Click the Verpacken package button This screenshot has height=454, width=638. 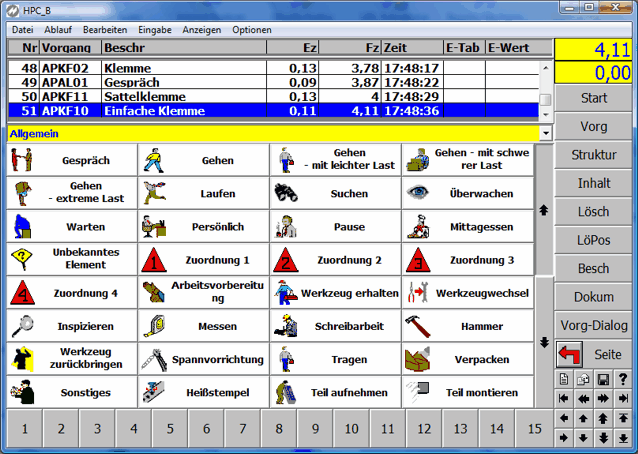click(x=466, y=359)
